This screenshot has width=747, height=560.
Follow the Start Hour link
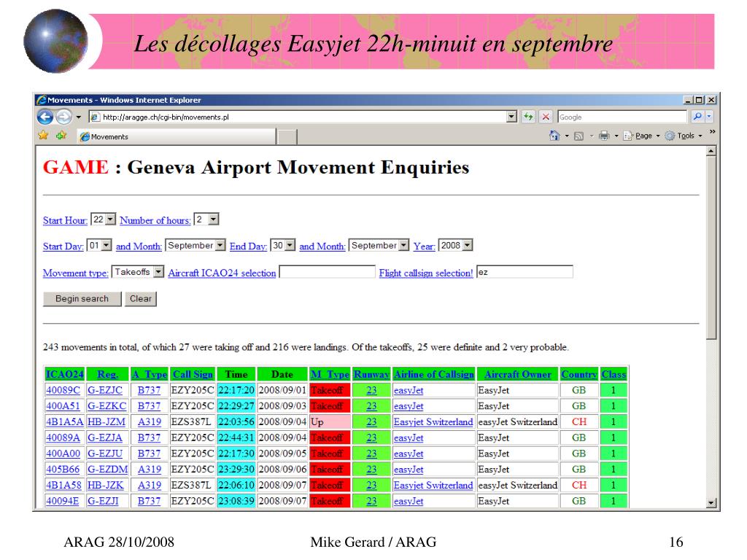[65, 220]
